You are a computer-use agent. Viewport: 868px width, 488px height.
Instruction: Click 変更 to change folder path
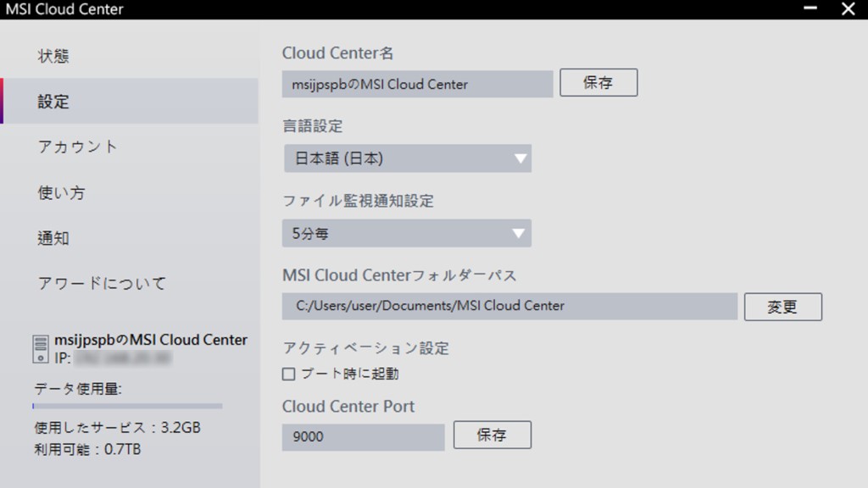(782, 307)
